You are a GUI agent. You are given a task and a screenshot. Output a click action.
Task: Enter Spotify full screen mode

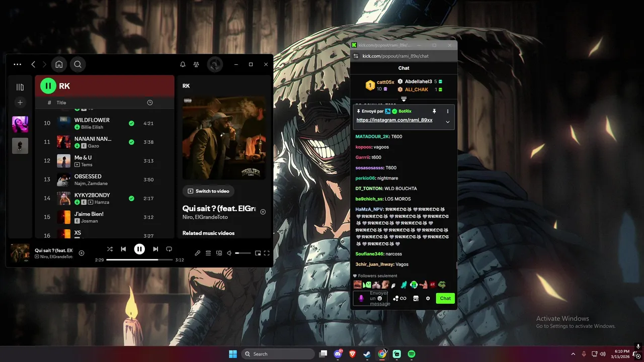(267, 253)
